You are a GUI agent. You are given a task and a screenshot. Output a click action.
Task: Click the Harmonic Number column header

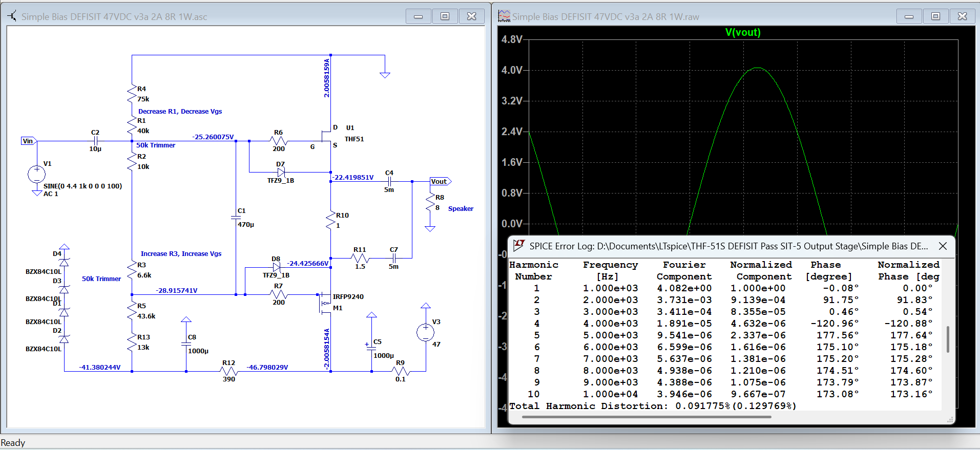(533, 270)
